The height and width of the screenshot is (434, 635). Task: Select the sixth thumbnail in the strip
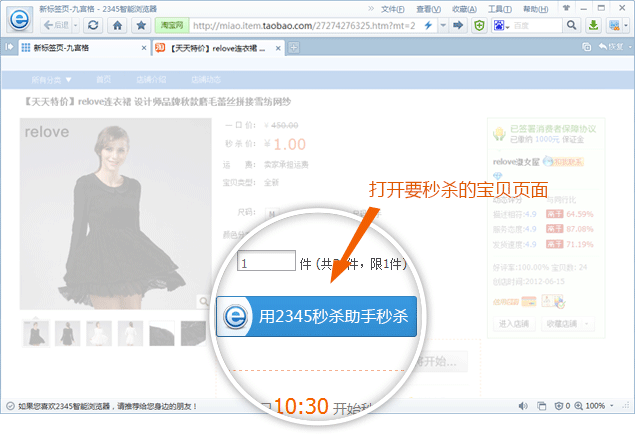[x=193, y=333]
